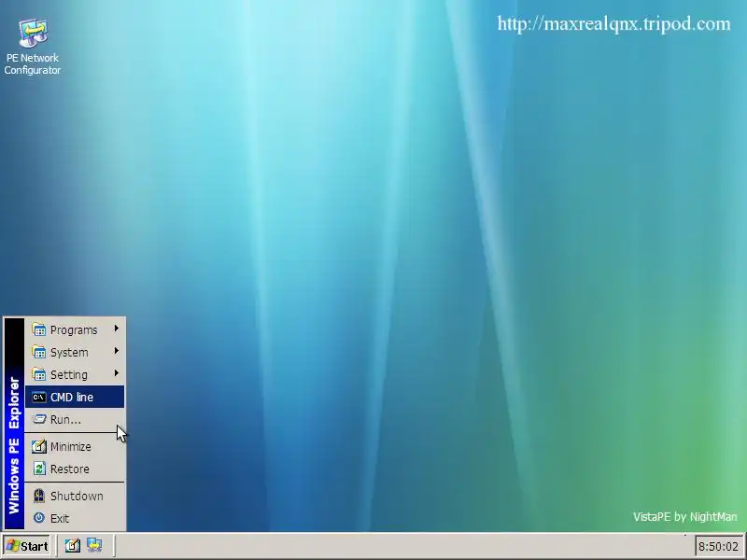
Task: Choose Shutdown in the start menu
Action: (x=75, y=496)
